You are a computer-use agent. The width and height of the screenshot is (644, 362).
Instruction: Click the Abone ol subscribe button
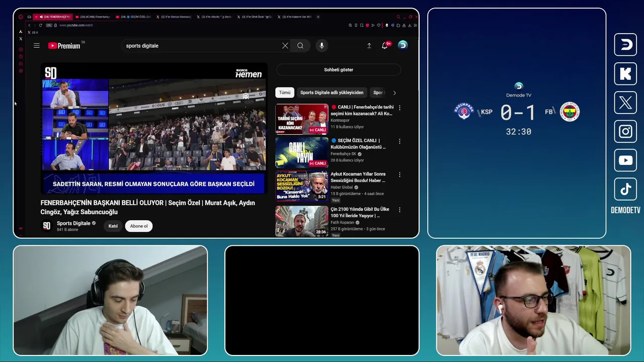(139, 226)
